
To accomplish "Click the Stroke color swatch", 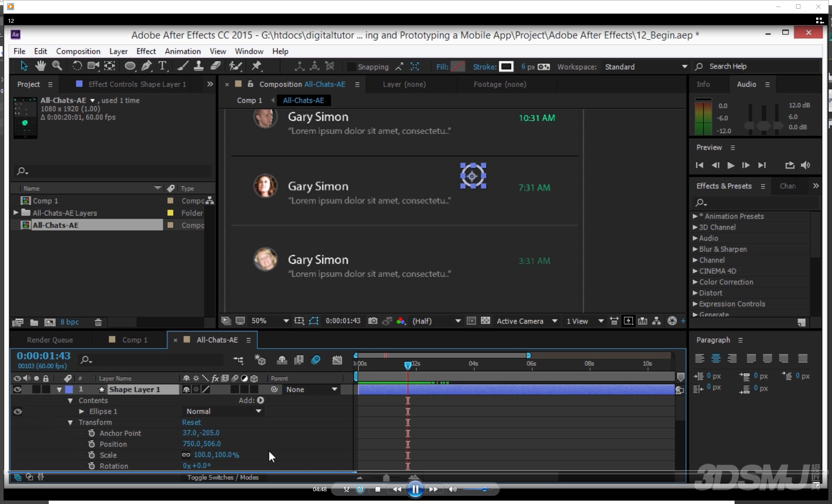I will pyautogui.click(x=506, y=67).
